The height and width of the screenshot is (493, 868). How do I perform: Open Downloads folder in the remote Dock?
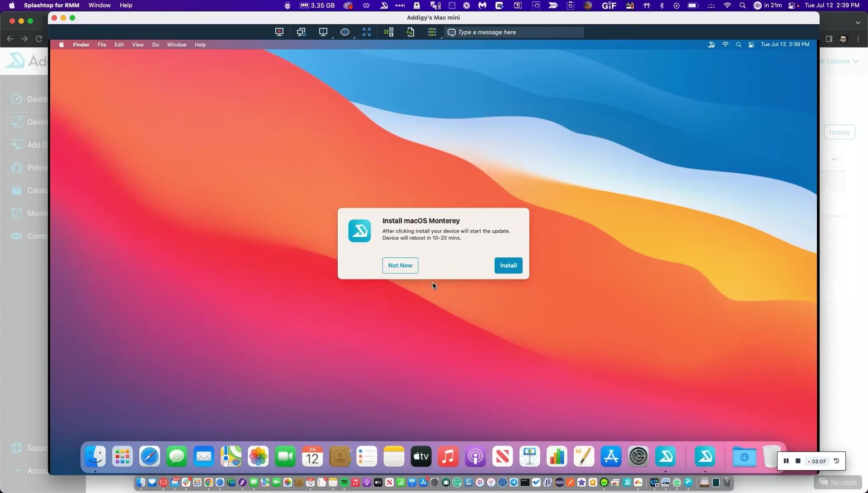pos(744,457)
